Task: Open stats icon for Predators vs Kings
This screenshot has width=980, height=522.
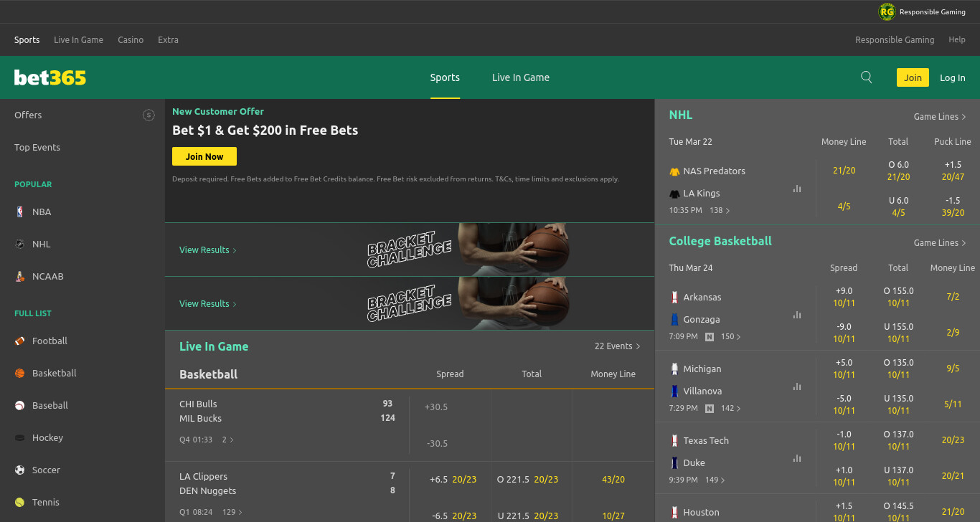Action: (x=797, y=189)
